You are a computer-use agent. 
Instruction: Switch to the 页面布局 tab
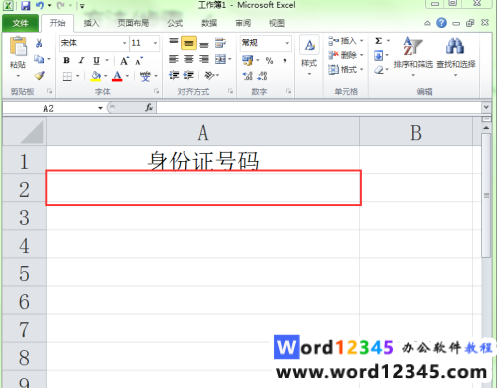click(x=133, y=23)
